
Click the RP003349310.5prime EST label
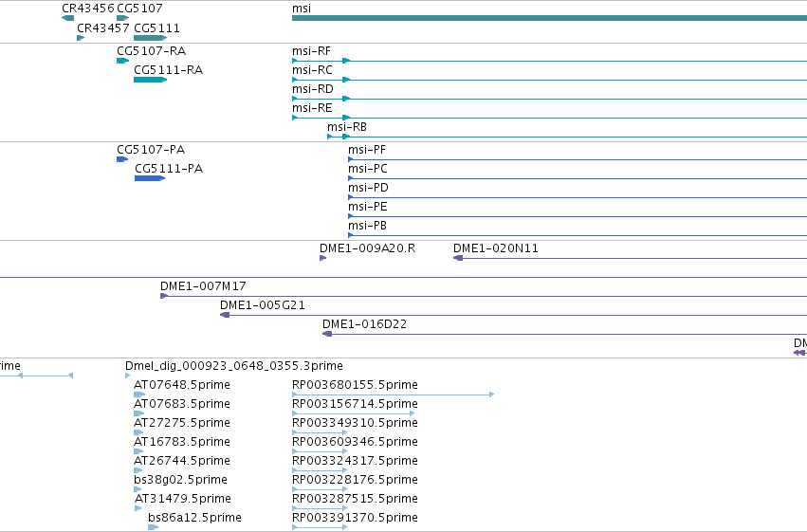tap(355, 423)
